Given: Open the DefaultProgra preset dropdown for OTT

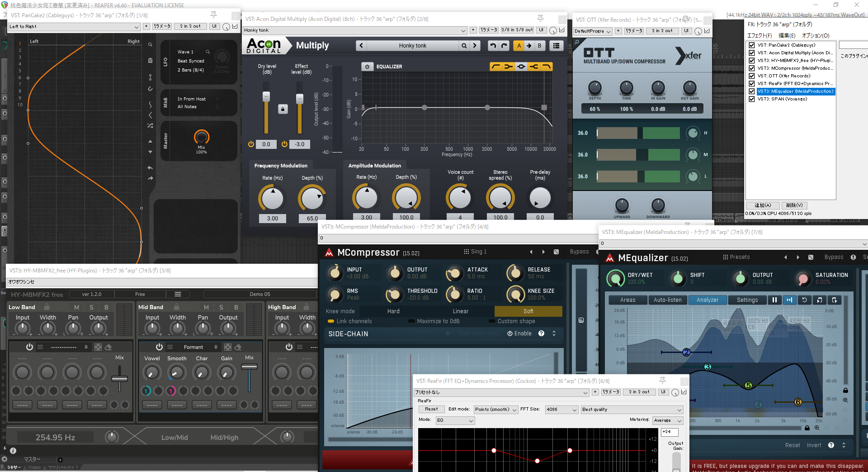Looking at the screenshot, I should [x=593, y=31].
